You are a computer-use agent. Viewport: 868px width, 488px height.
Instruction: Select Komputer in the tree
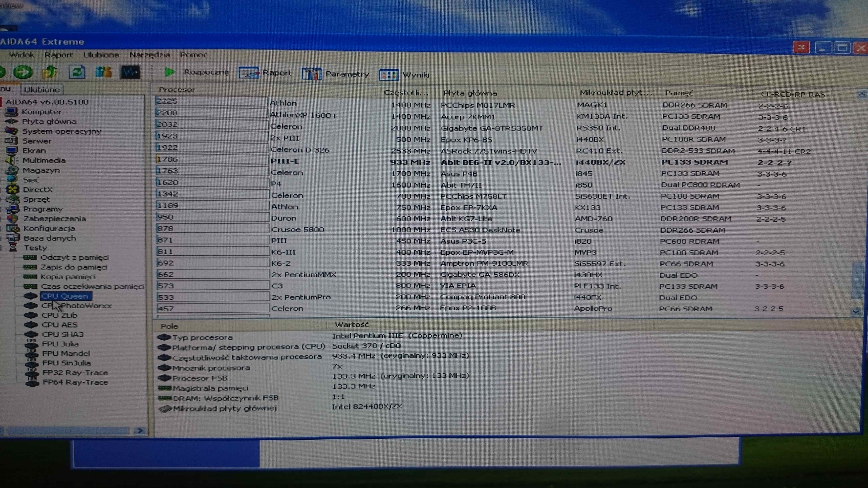point(42,112)
